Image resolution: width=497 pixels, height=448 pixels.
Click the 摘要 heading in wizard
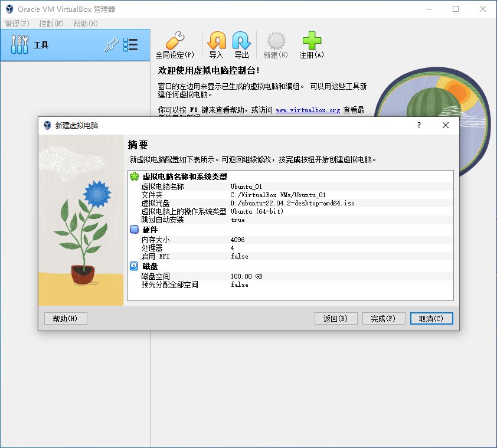tap(138, 145)
